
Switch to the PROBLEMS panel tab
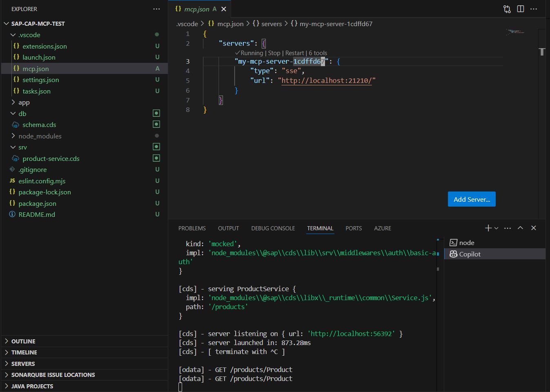click(192, 228)
